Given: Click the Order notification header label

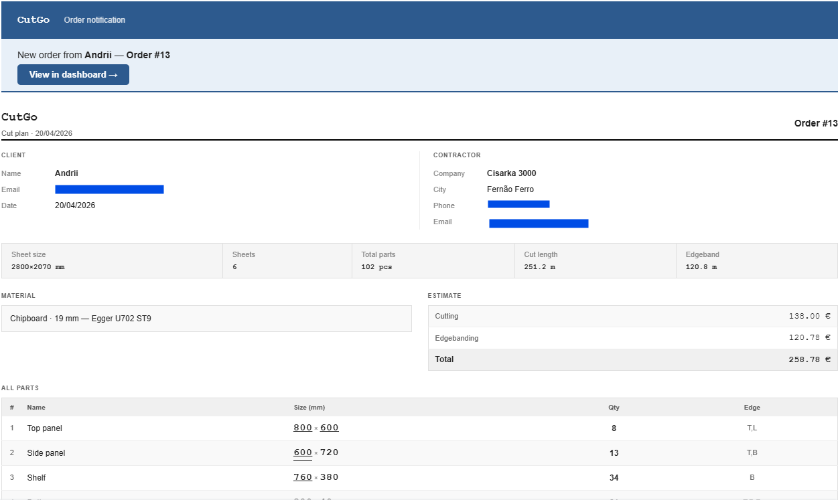Looking at the screenshot, I should (x=94, y=20).
